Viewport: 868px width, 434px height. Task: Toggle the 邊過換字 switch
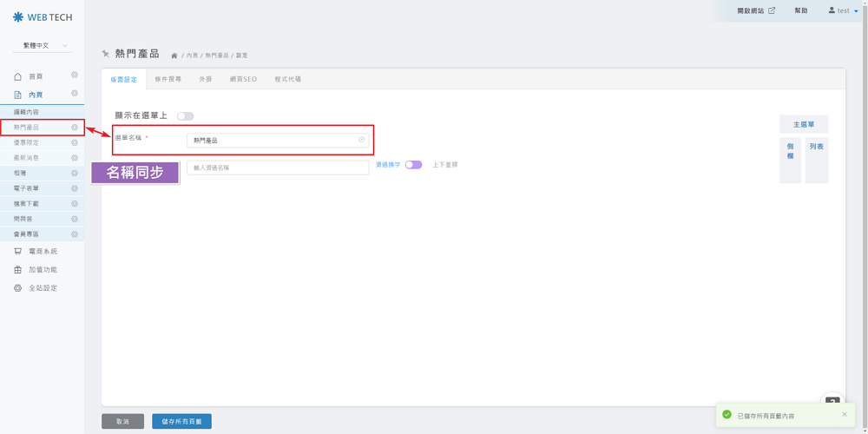coord(413,165)
